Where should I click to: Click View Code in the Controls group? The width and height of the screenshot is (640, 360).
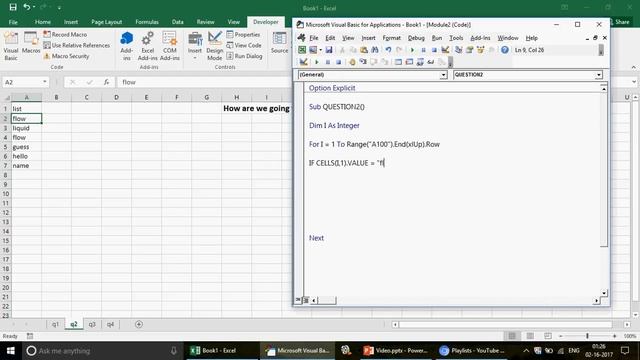click(x=244, y=45)
